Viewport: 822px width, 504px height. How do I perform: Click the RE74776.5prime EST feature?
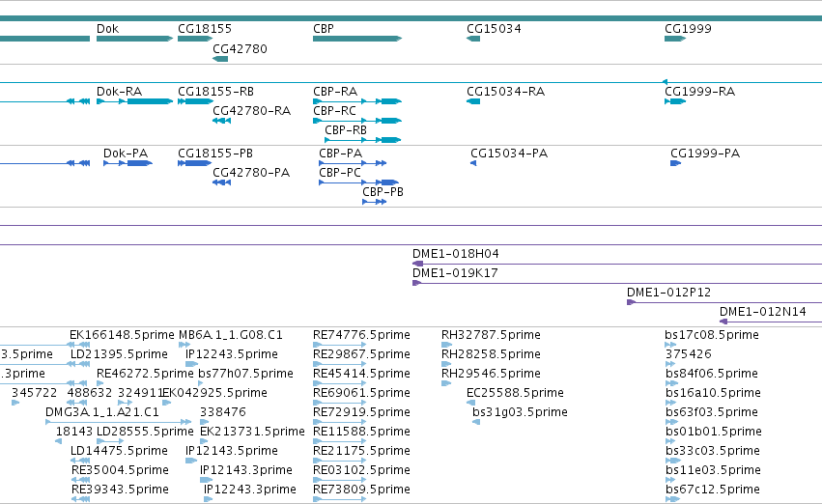[x=340, y=345]
